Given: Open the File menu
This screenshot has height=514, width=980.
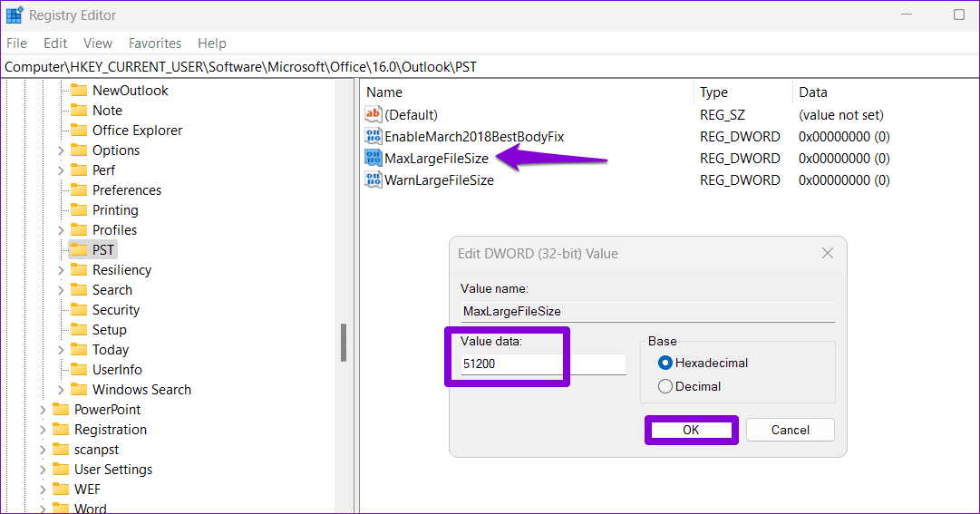Looking at the screenshot, I should click(x=16, y=44).
